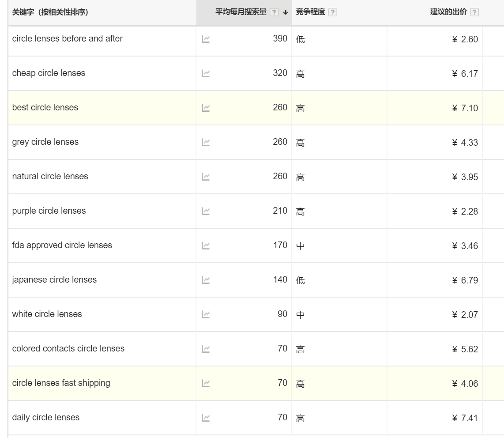This screenshot has height=438, width=504.
Task: Select keyword 'colored contacts circle lenses'
Action: point(68,348)
